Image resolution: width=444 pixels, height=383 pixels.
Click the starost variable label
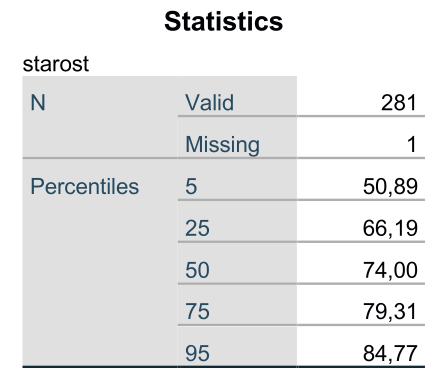pos(56,63)
